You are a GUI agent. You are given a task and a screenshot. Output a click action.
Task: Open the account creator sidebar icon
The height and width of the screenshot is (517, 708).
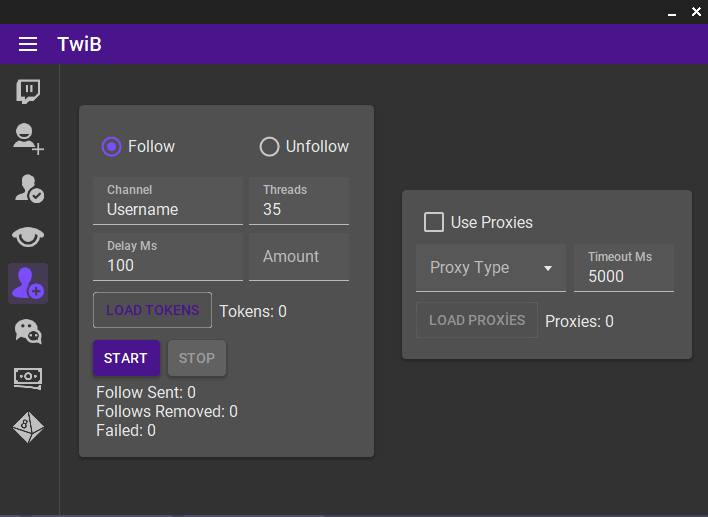(x=28, y=139)
